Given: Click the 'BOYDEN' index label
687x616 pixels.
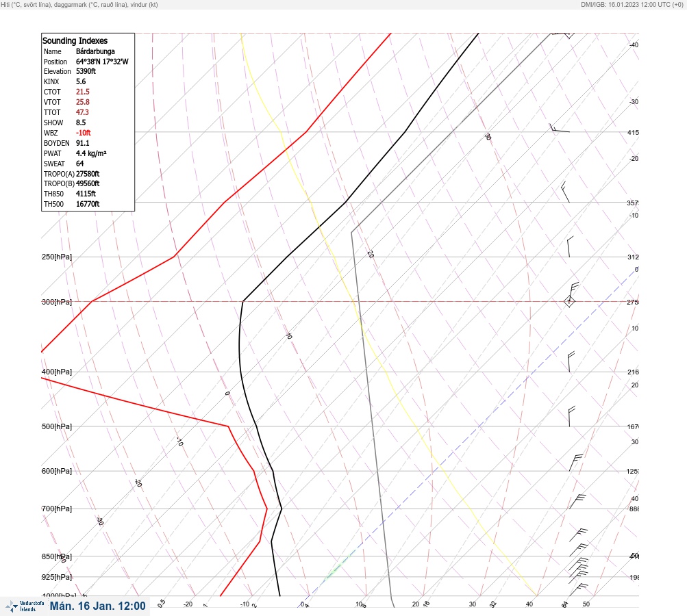Looking at the screenshot, I should pyautogui.click(x=57, y=143).
